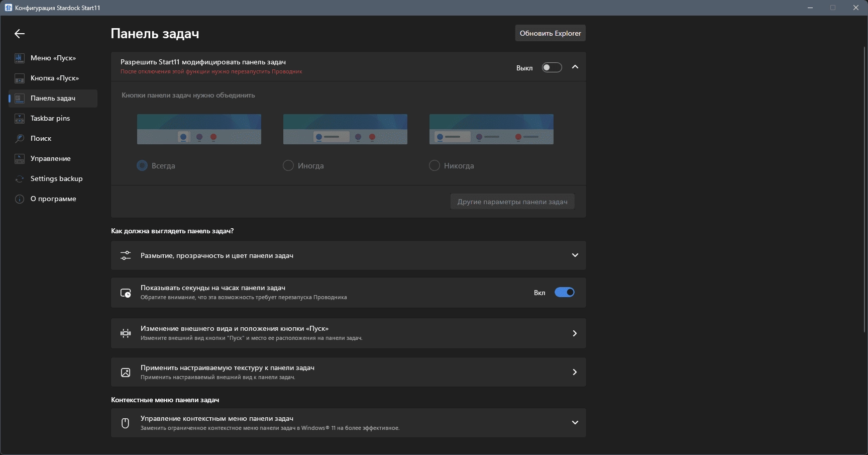Viewport: 868px width, 455px height.
Task: Click the image icon beside Применить настраиваемую текстуру
Action: (126, 373)
